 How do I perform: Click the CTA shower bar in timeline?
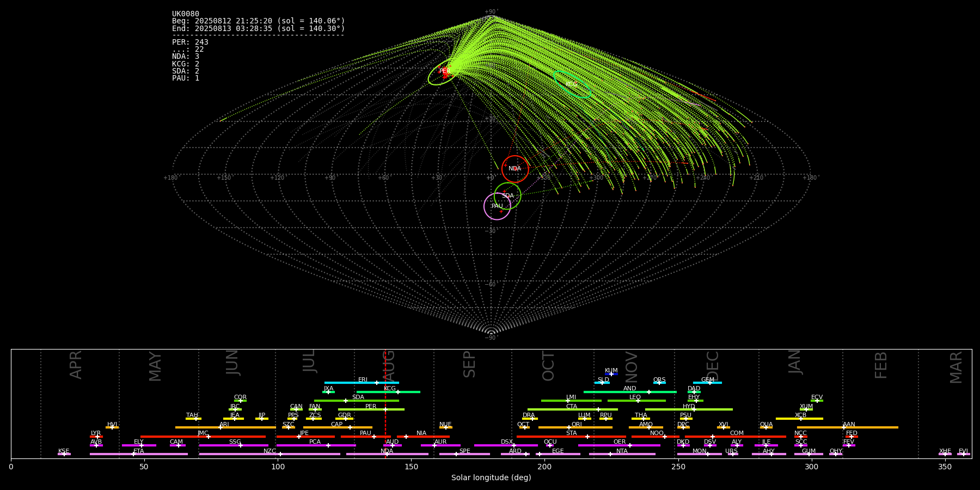573,409
